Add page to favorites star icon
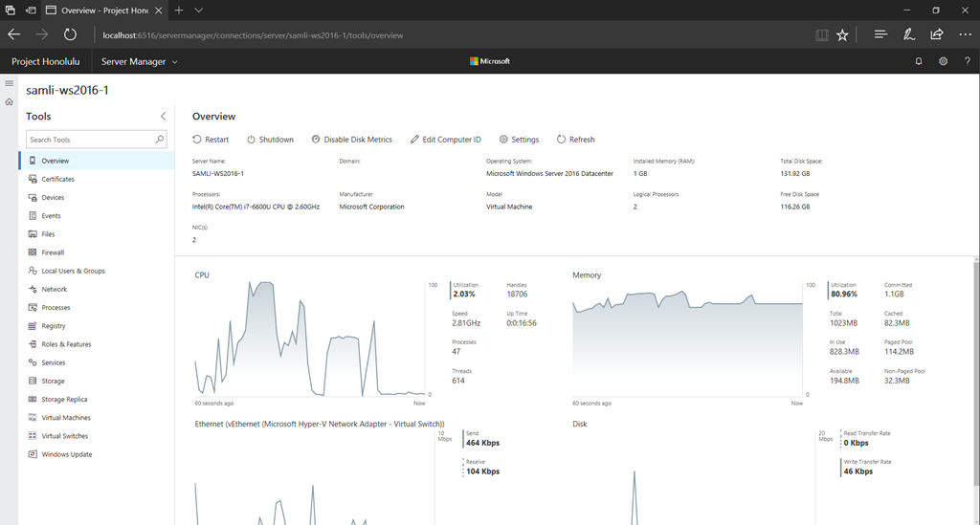Image resolution: width=980 pixels, height=525 pixels. tap(842, 34)
